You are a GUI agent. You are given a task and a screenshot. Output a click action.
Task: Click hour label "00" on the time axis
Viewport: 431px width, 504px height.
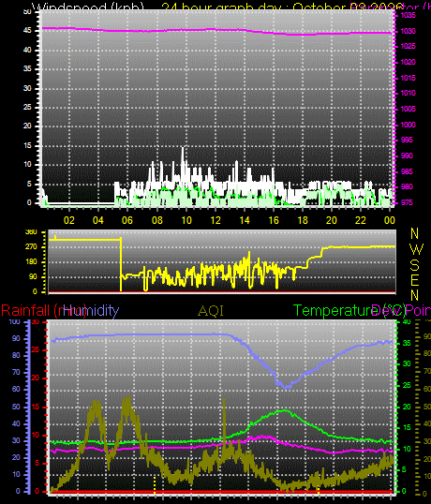(389, 220)
